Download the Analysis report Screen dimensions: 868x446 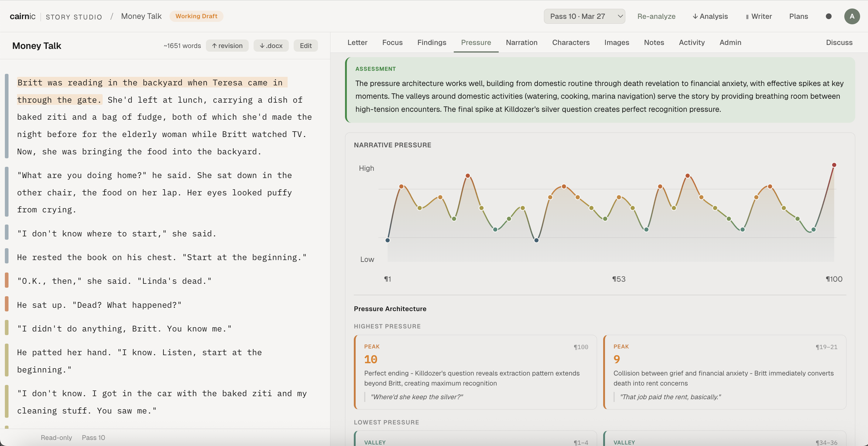[710, 16]
